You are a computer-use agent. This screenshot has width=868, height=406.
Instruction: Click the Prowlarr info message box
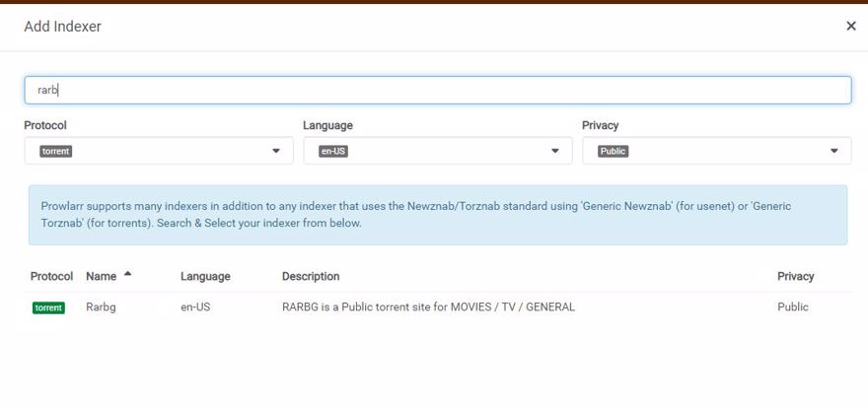(438, 215)
